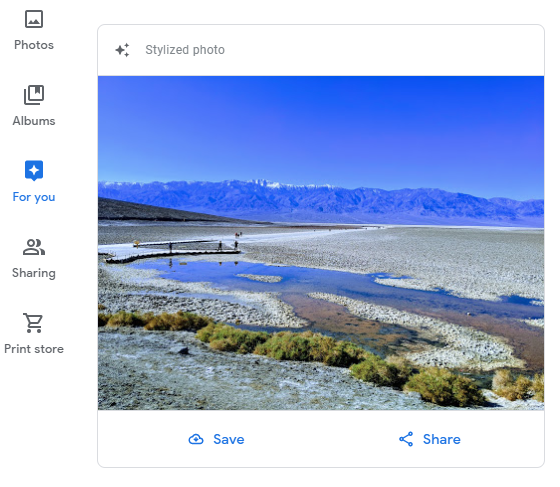Click the Print store cart icon
The image size is (560, 487).
pos(33,323)
